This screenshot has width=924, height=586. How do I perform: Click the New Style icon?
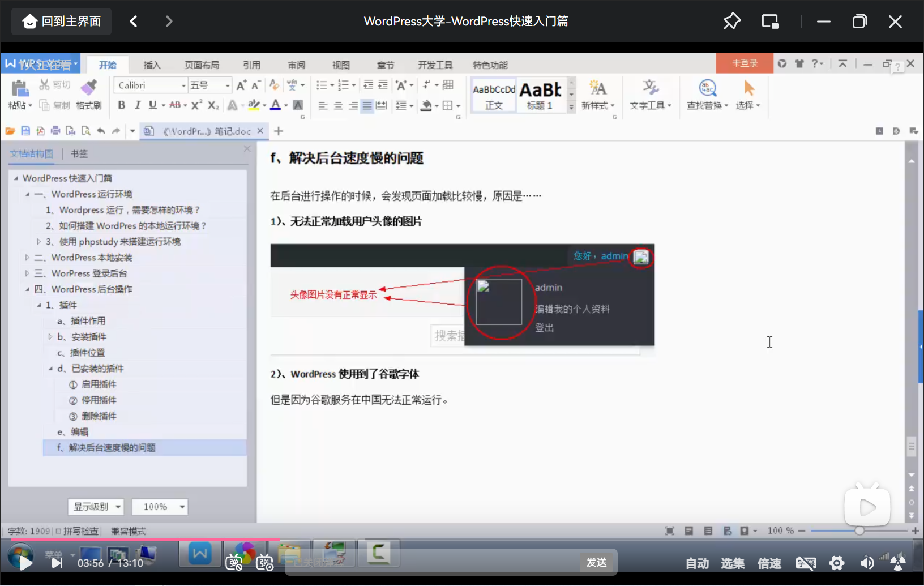tap(597, 87)
